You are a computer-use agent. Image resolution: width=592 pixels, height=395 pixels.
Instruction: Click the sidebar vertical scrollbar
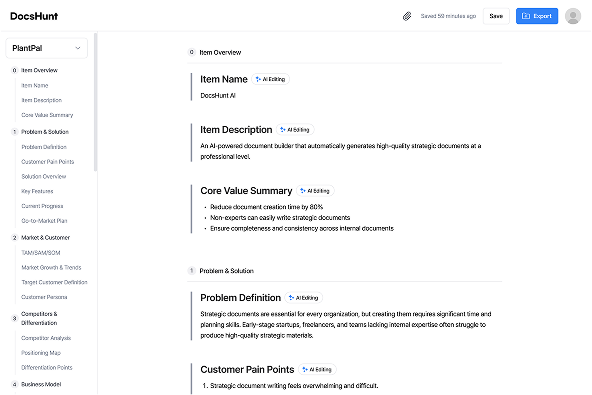coord(96,102)
